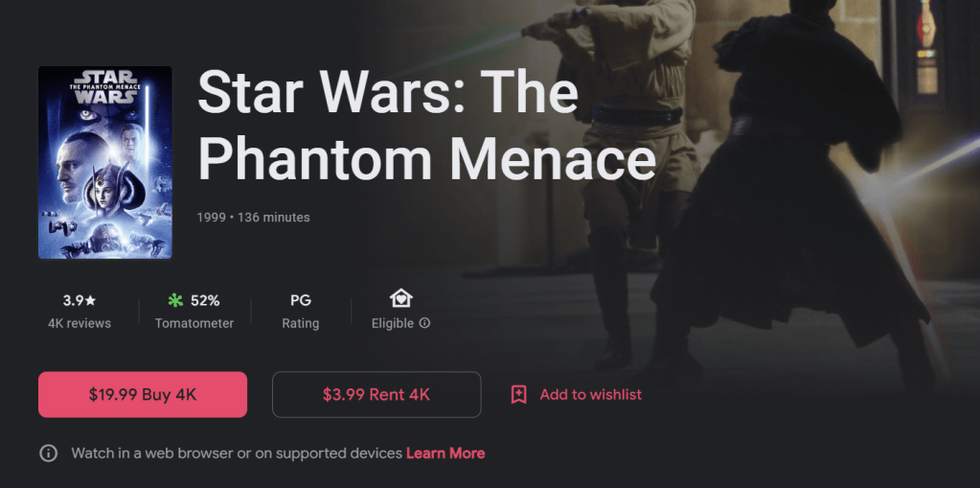The width and height of the screenshot is (980, 488).
Task: Buy the movie in 4K for $19.99
Action: pos(143,394)
